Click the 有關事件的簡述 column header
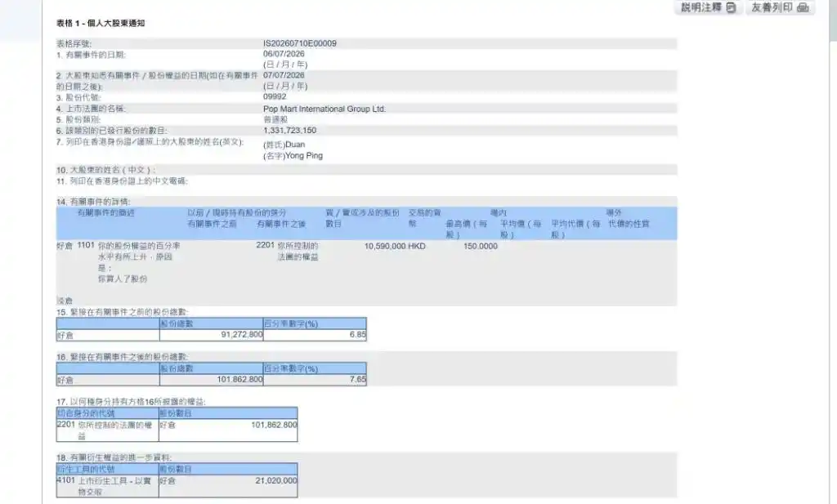837x504 pixels. pos(105,213)
